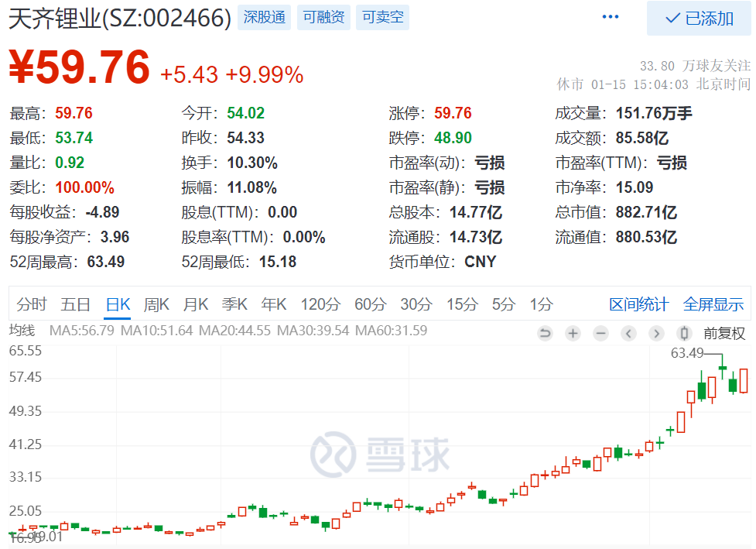Click the stock title 天齐锂业(SZ:002466)

120,19
